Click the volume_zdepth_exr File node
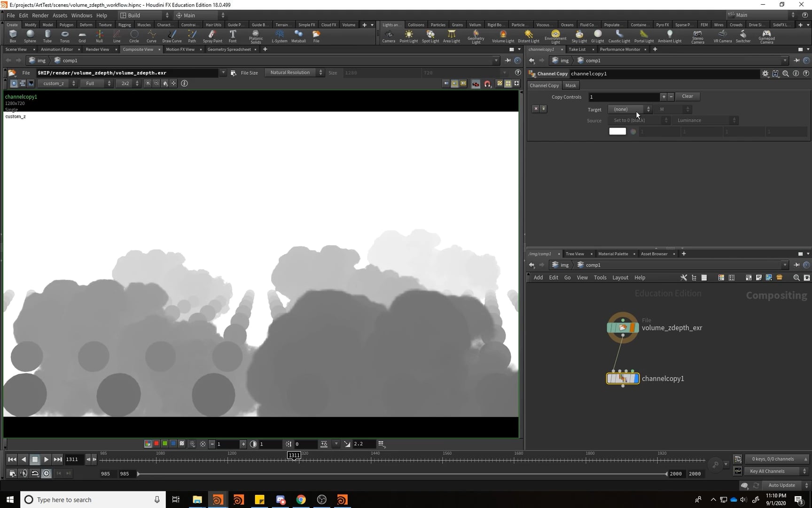812x508 pixels. point(623,328)
